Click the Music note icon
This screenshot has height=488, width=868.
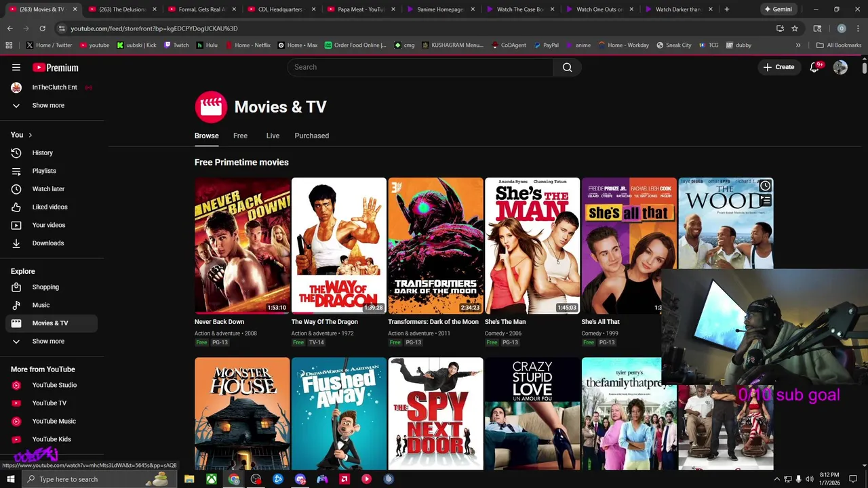[16, 305]
